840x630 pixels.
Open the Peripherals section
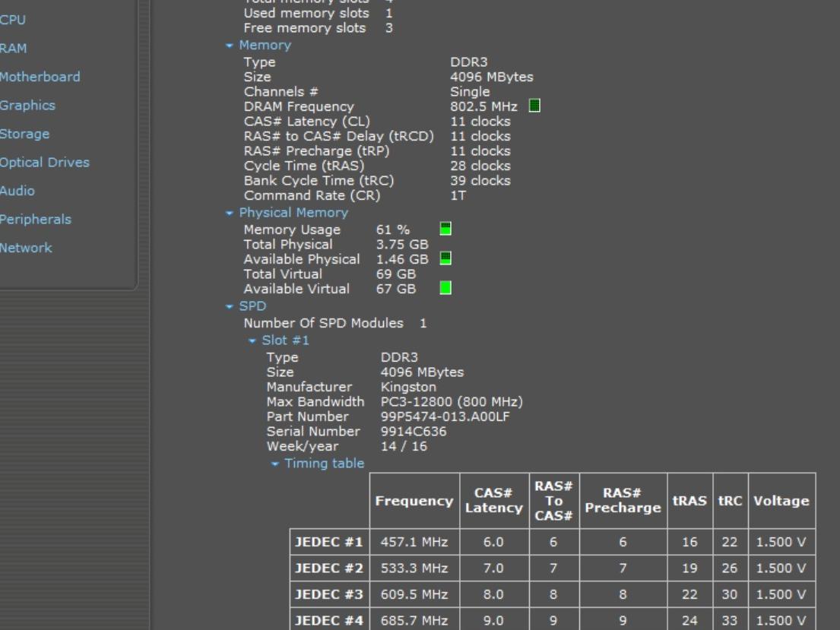[x=36, y=220]
